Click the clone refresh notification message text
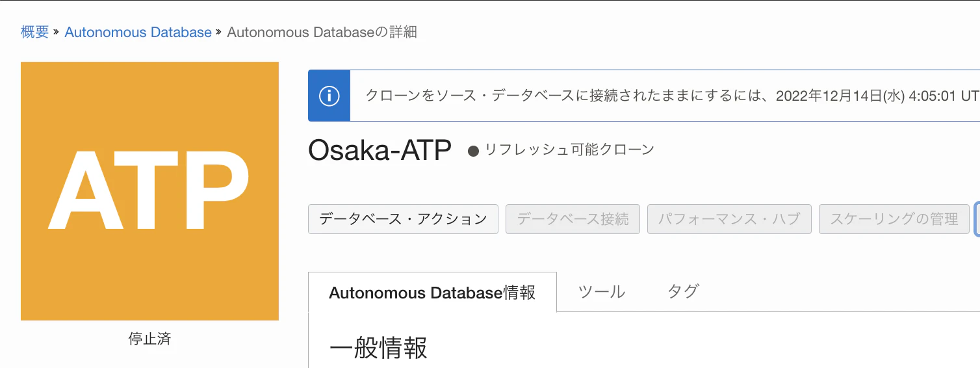Viewport: 980px width, 368px height. click(x=672, y=96)
